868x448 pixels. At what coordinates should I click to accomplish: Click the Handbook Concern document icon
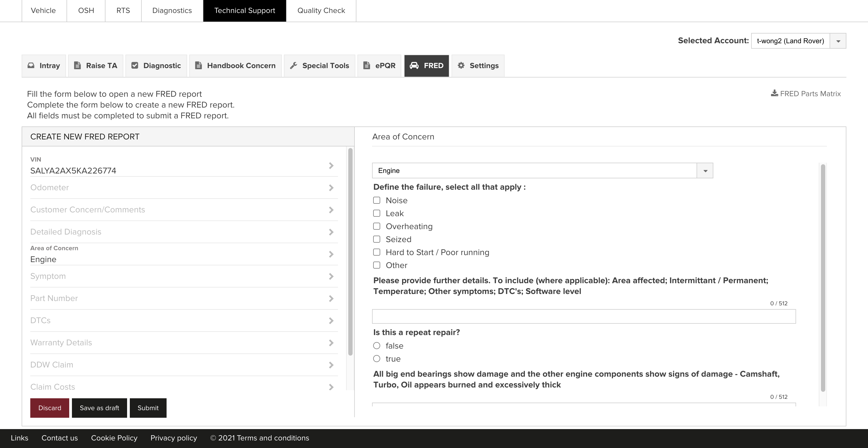click(x=198, y=66)
